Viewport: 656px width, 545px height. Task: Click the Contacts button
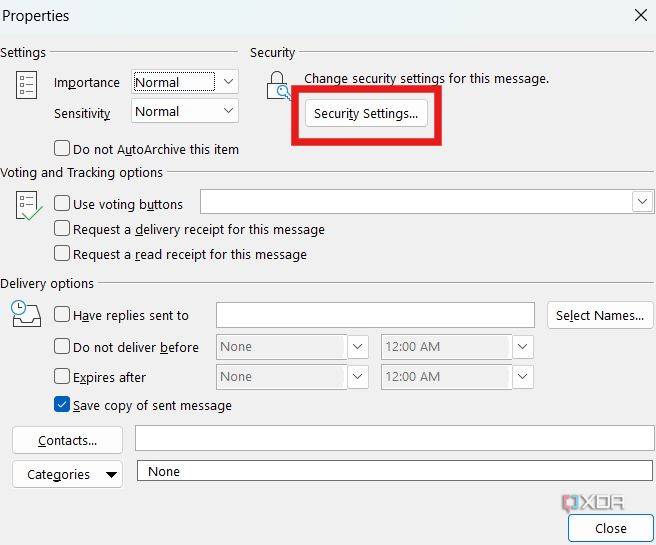(67, 440)
